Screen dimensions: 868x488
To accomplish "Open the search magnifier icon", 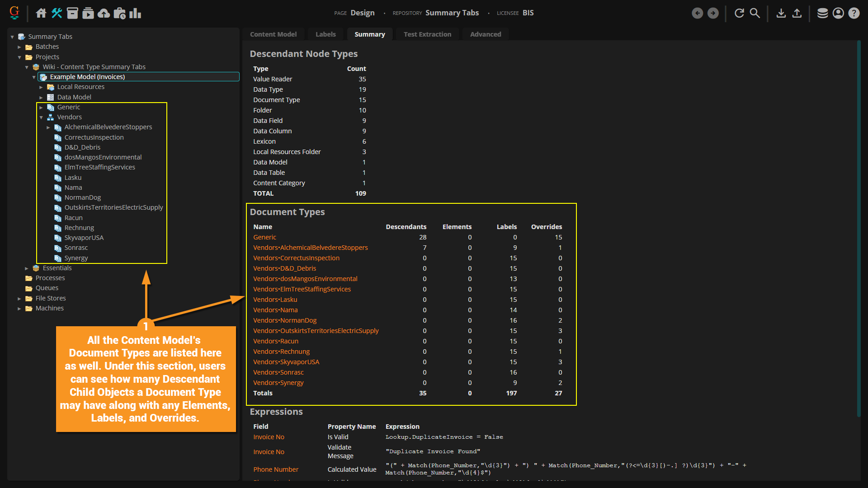I will [x=755, y=13].
